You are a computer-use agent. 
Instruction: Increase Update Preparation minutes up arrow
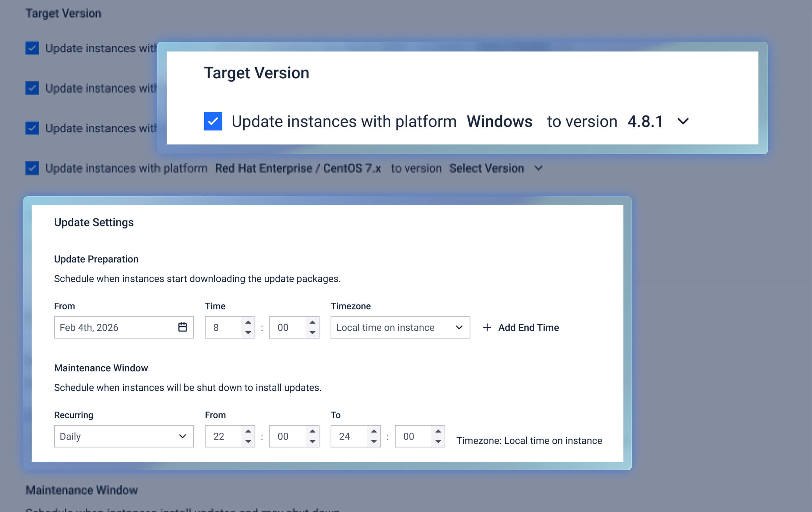tap(312, 322)
